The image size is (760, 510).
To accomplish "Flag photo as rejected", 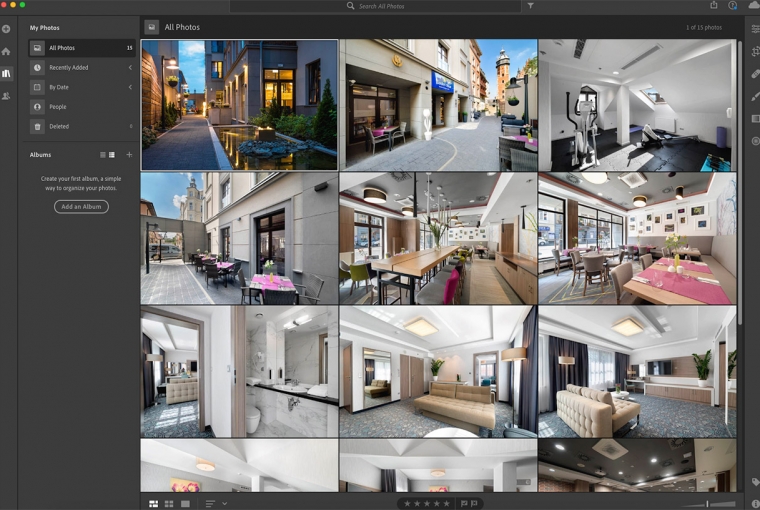I will click(x=474, y=504).
